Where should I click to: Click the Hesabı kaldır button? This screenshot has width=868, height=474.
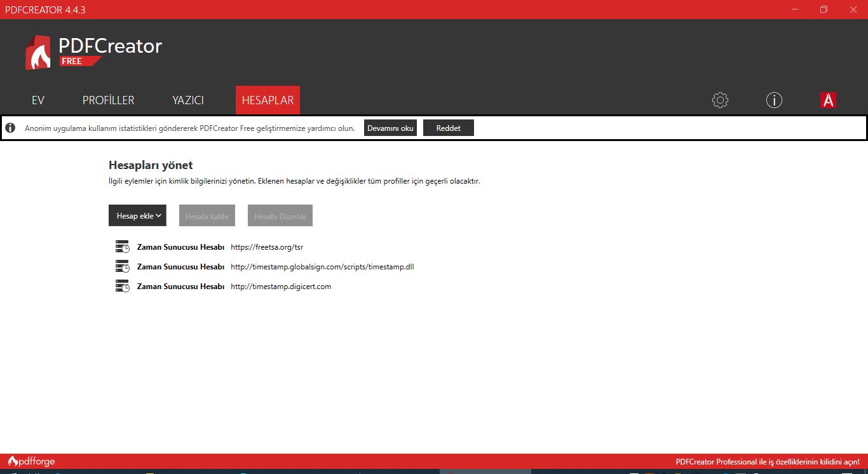207,215
